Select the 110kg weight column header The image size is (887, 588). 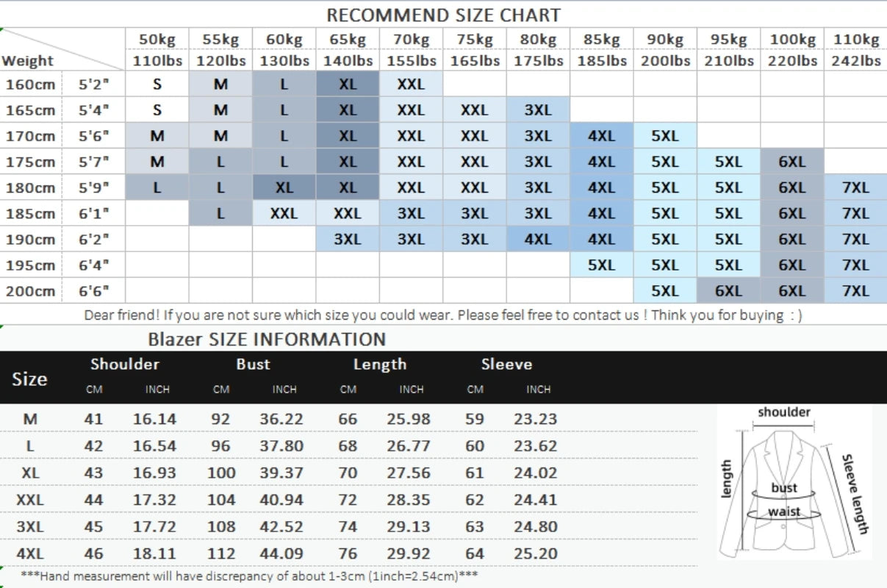click(x=855, y=40)
